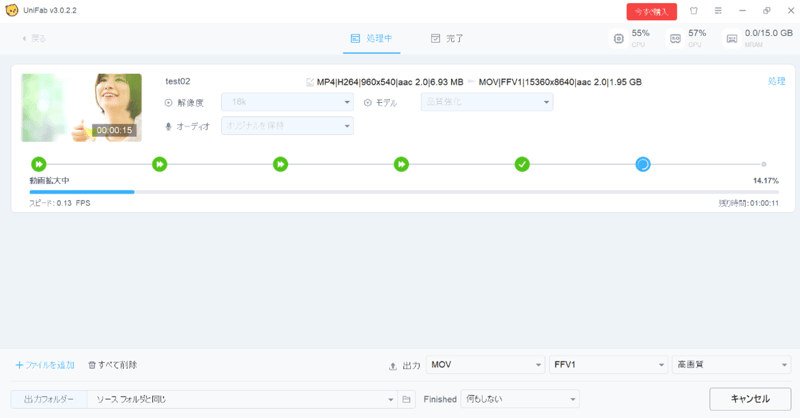800x418 pixels.
Task: Open the skin/theme shirt icon
Action: pyautogui.click(x=694, y=12)
